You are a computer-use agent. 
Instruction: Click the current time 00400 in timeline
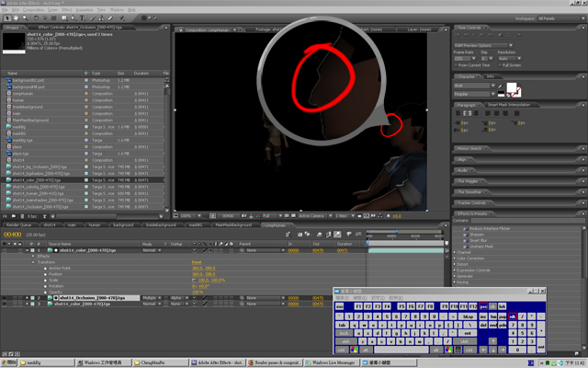12,235
